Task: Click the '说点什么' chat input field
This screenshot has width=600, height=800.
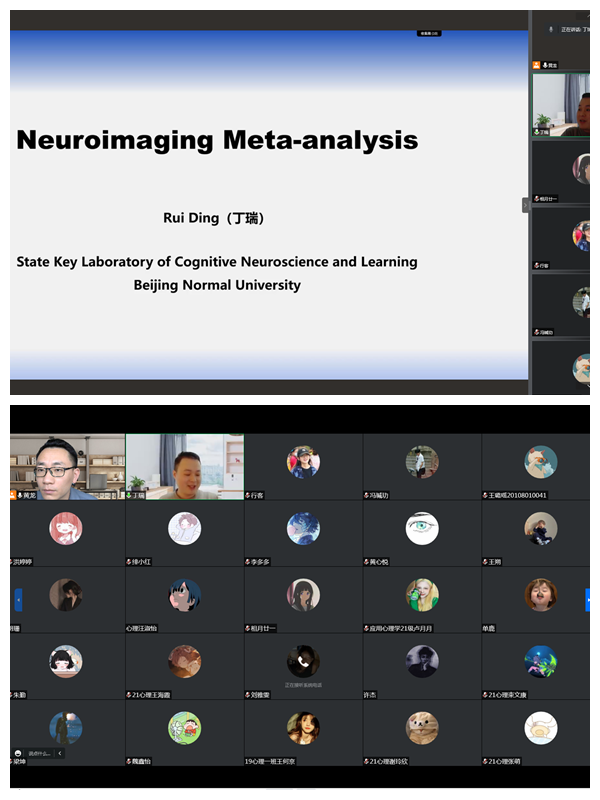Action: point(39,753)
